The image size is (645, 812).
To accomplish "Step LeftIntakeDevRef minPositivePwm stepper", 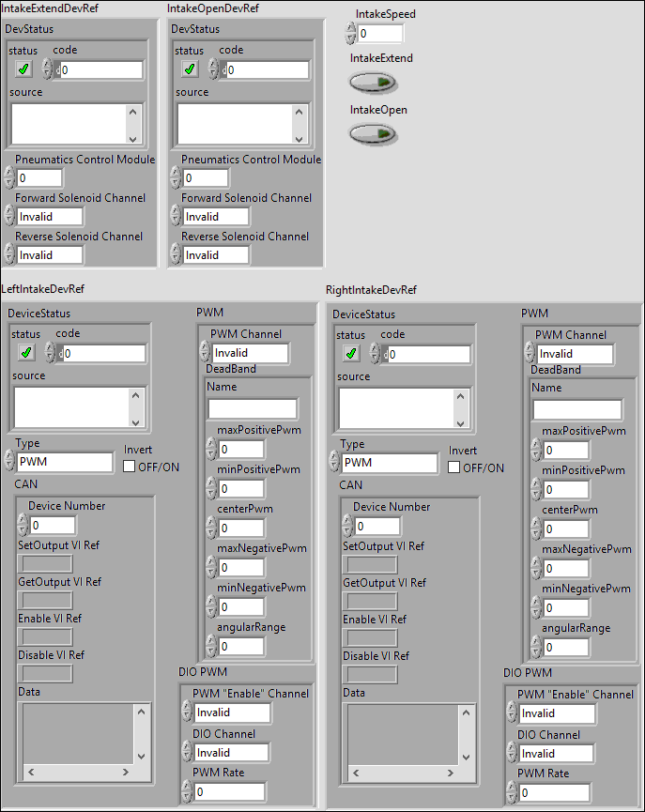I will pyautogui.click(x=211, y=488).
